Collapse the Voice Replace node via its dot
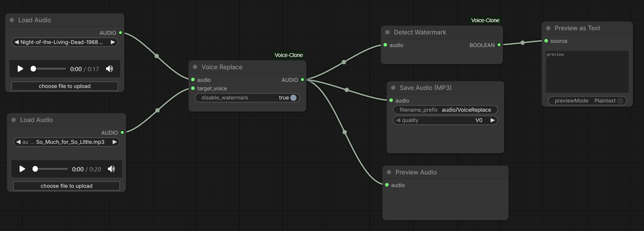Viewport: 644px width, 231px height. (x=195, y=67)
